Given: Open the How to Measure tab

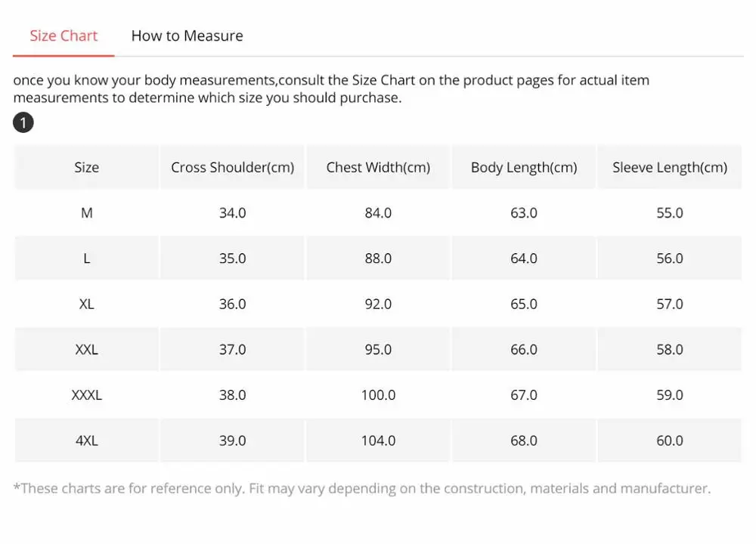Looking at the screenshot, I should 187,36.
